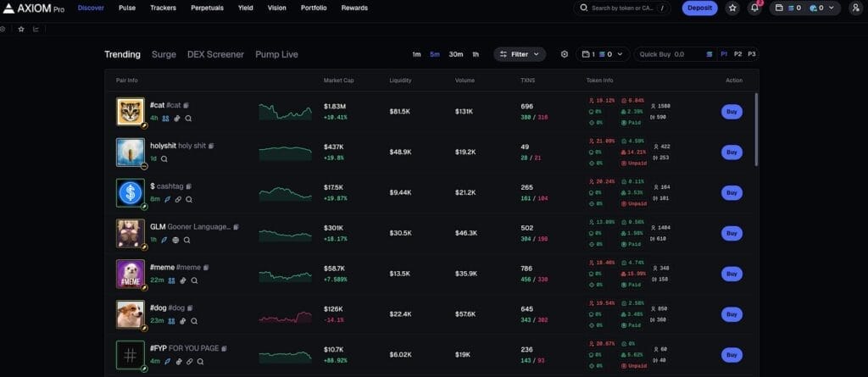Open the notifications bell
Image resolution: width=868 pixels, height=377 pixels.
(754, 8)
